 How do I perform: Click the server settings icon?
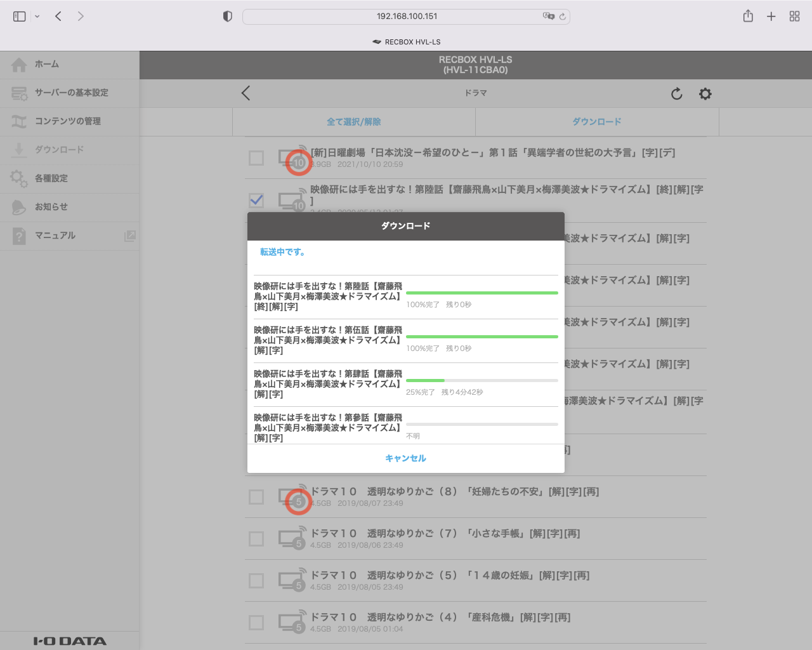pyautogui.click(x=19, y=93)
